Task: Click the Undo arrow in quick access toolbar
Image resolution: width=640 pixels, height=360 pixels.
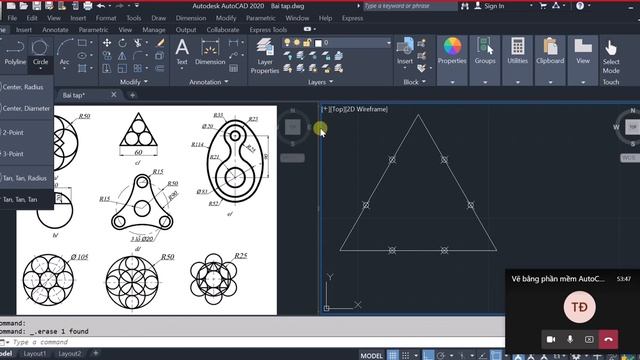Action: coord(101,6)
